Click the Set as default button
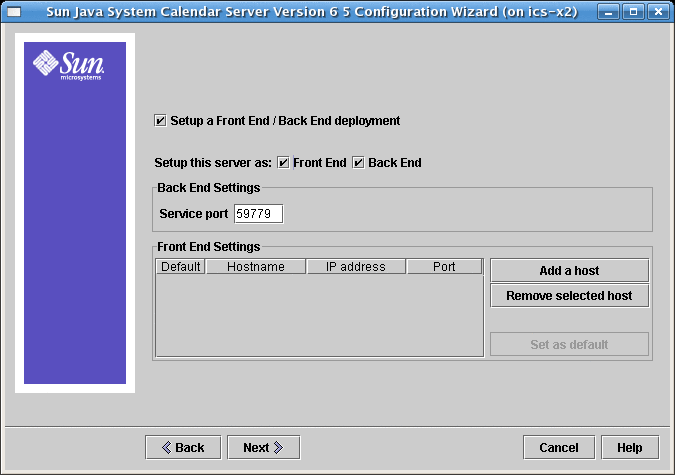Image resolution: width=675 pixels, height=475 pixels. 569,344
